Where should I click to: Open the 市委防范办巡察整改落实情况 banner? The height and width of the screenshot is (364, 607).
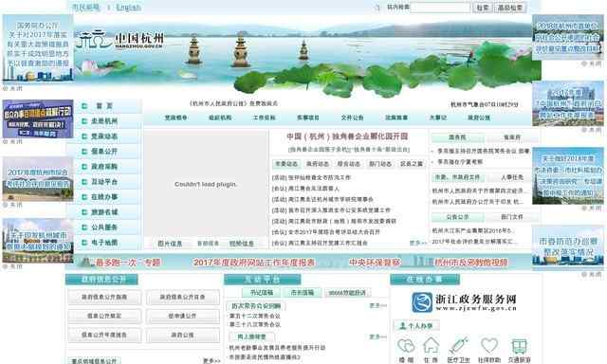568,247
